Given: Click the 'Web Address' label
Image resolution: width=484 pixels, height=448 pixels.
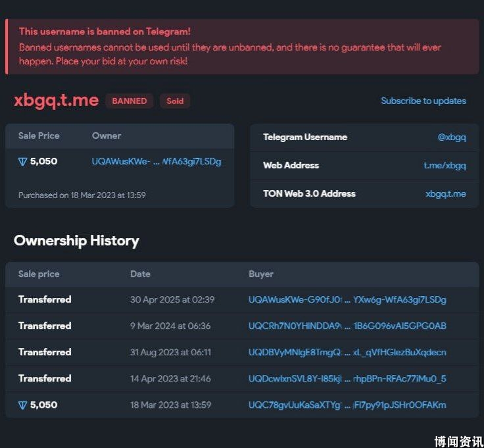Looking at the screenshot, I should [x=291, y=166].
